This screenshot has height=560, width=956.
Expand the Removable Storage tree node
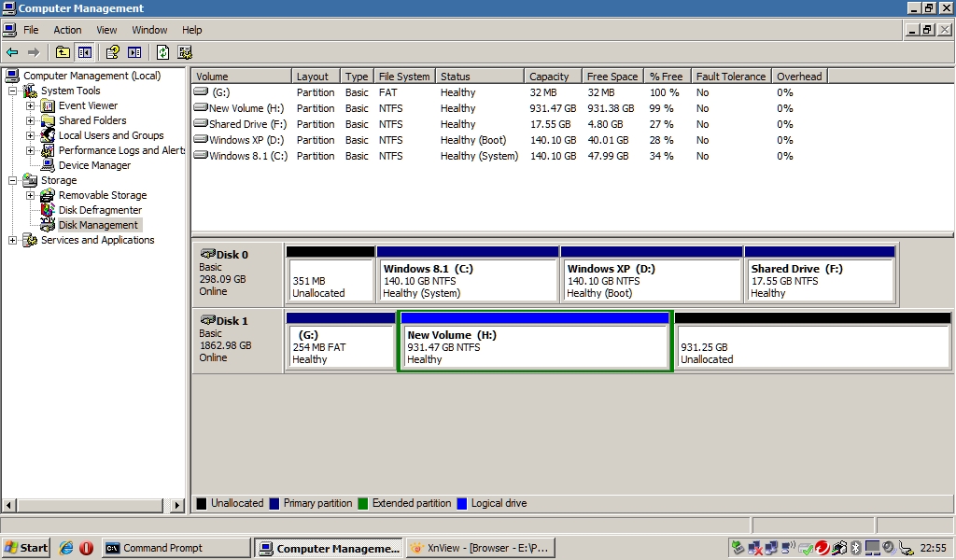coord(30,195)
